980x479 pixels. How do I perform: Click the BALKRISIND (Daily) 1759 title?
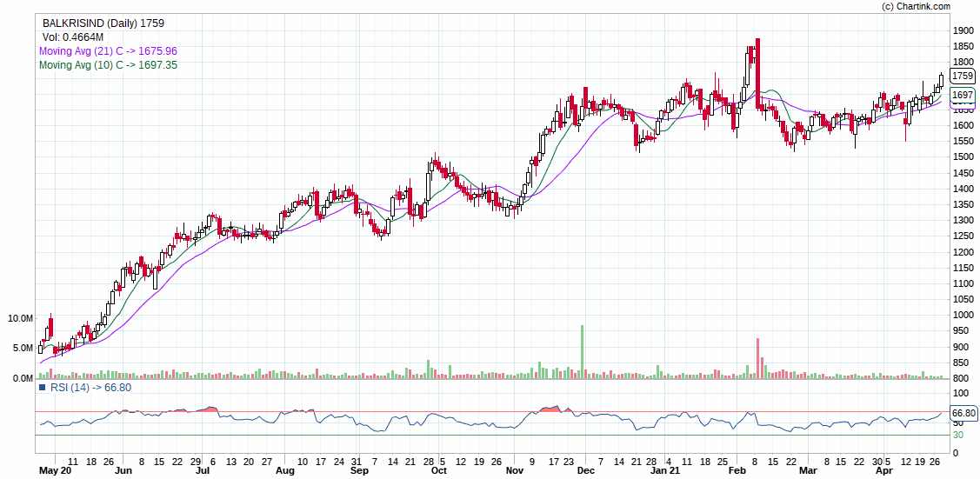103,23
